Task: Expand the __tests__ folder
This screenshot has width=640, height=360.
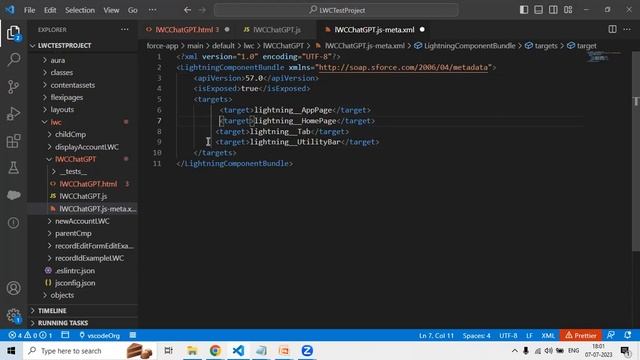Action: point(73,171)
